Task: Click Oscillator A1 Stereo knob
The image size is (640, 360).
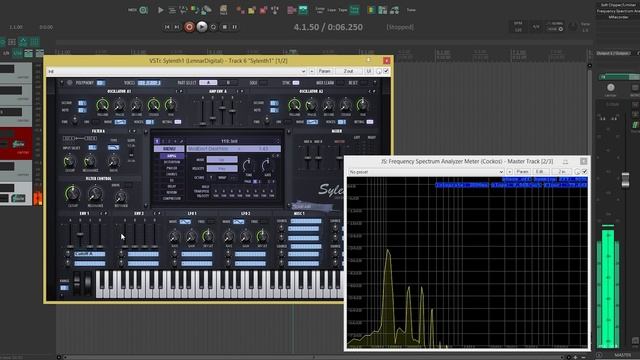Action: (x=153, y=106)
